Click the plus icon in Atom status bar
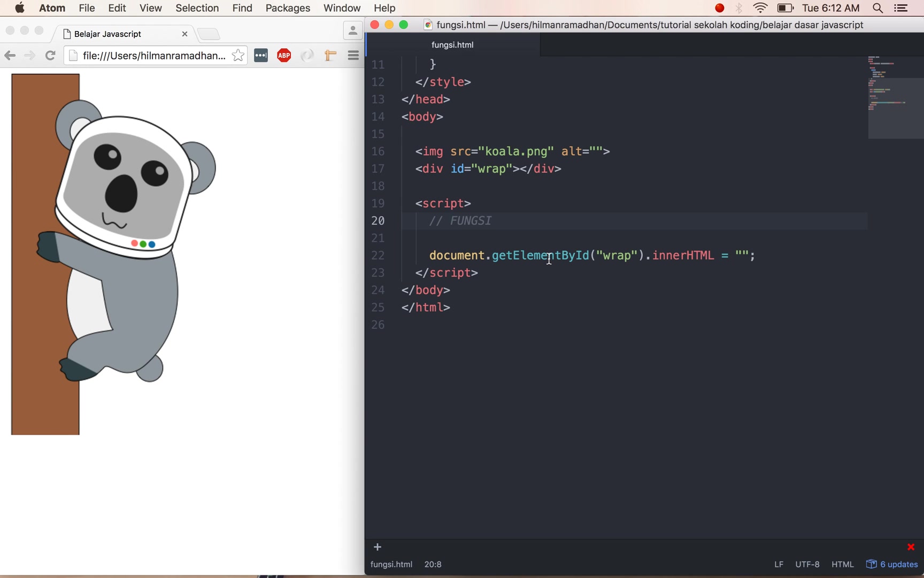The image size is (924, 578). (378, 547)
